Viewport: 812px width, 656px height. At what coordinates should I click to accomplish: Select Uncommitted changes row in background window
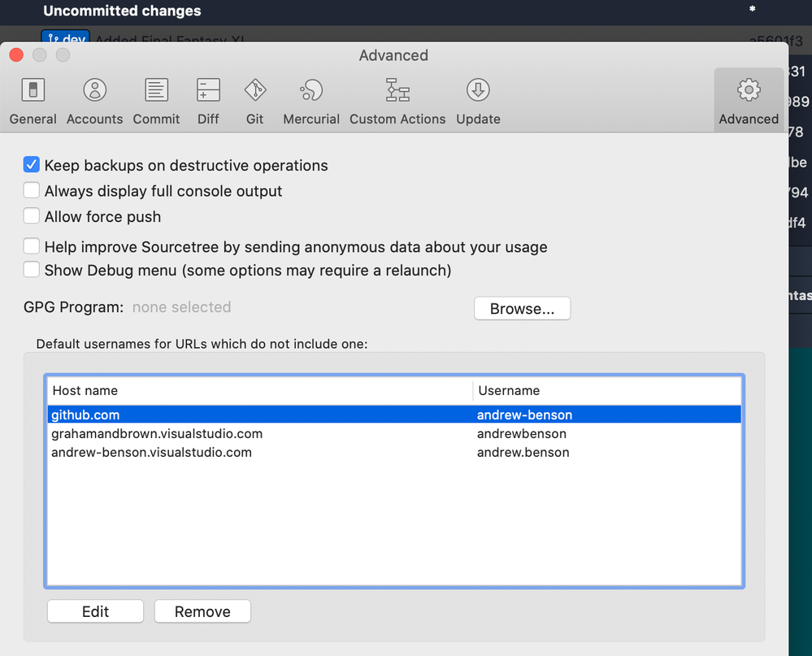pos(406,11)
